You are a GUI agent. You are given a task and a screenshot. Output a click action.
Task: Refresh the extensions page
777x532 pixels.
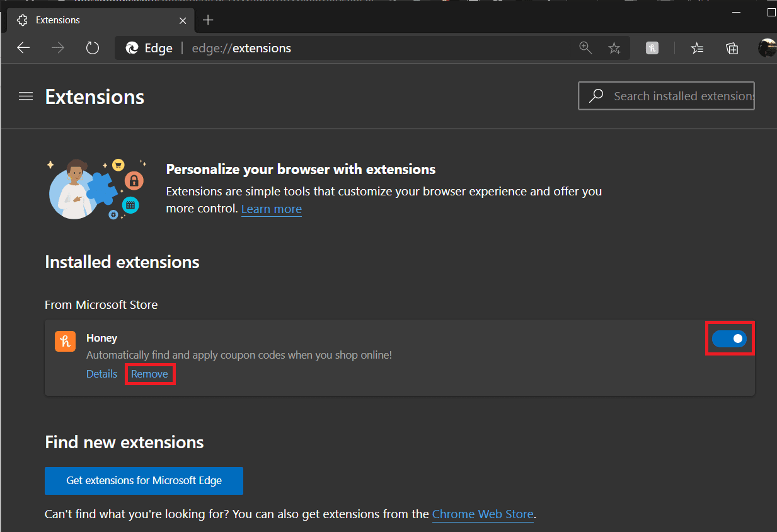click(x=93, y=48)
